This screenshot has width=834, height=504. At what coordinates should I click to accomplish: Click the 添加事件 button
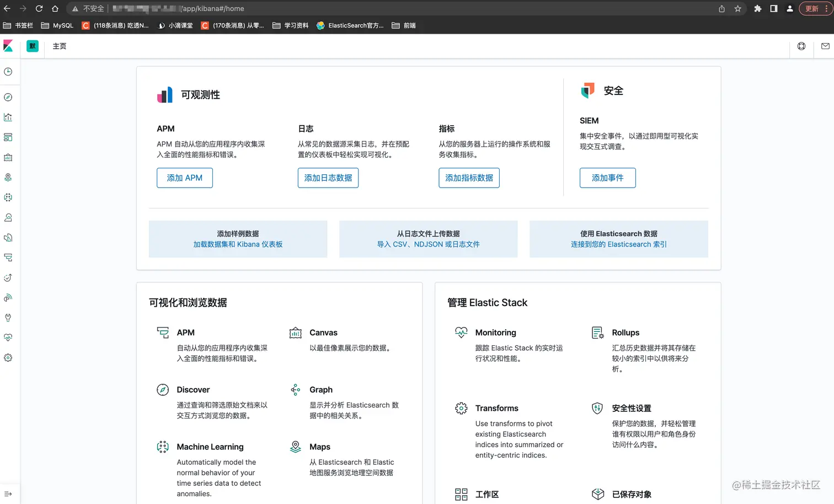coord(608,178)
